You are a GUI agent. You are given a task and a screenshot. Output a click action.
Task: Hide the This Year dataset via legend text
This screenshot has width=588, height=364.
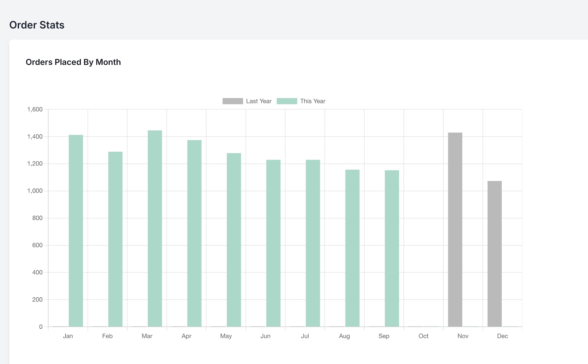tap(313, 101)
